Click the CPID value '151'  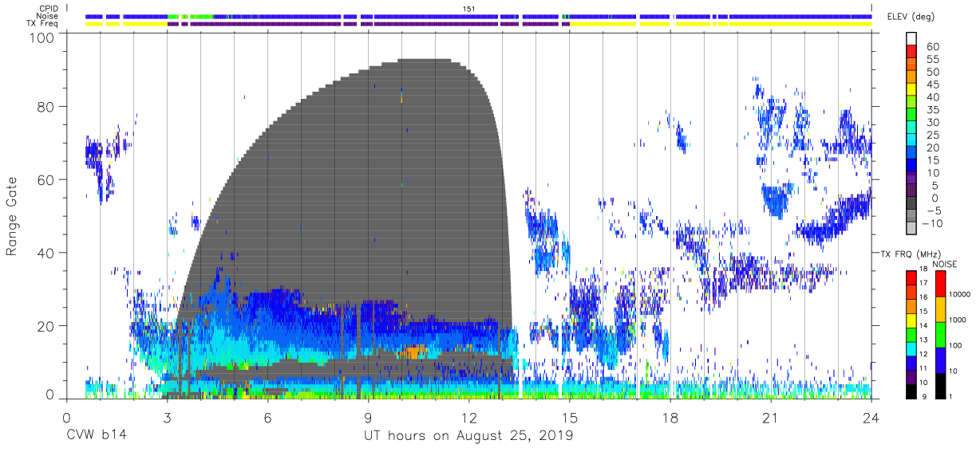(468, 8)
